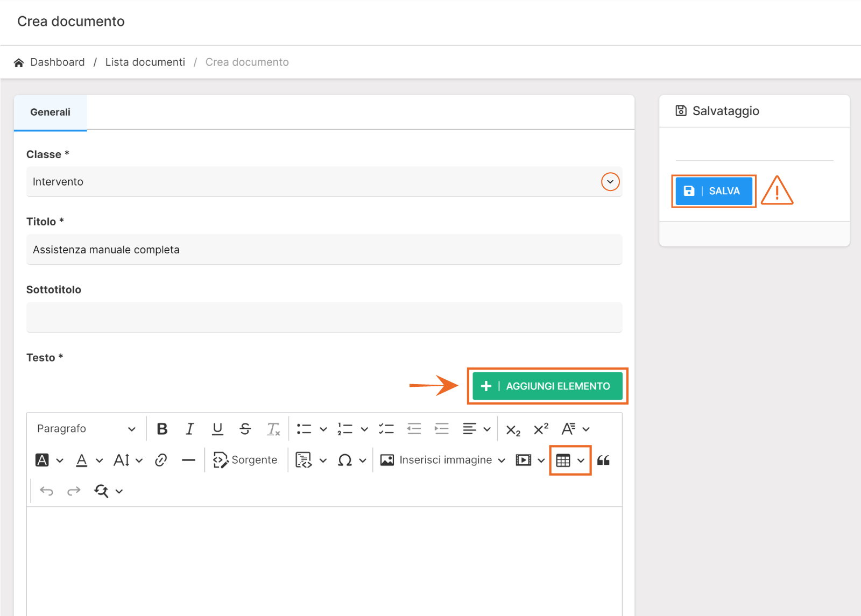Image resolution: width=861 pixels, height=616 pixels.
Task: Toggle underline text formatting
Action: point(217,429)
